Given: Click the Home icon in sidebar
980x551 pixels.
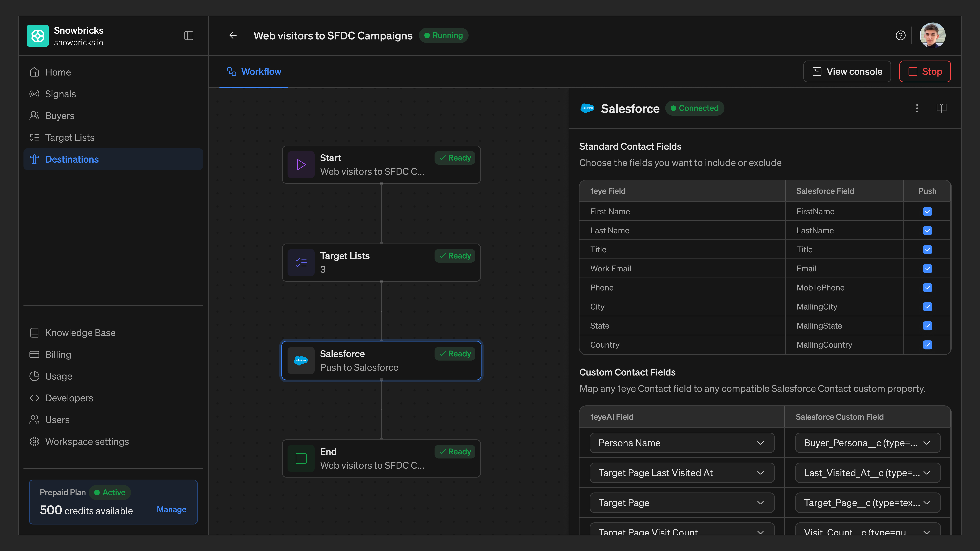Looking at the screenshot, I should pos(34,72).
